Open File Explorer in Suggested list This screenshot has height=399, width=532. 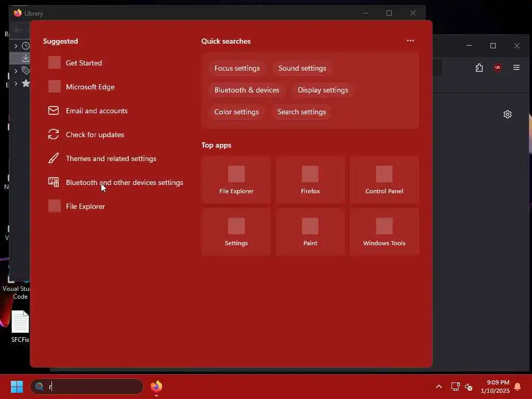coord(77,206)
